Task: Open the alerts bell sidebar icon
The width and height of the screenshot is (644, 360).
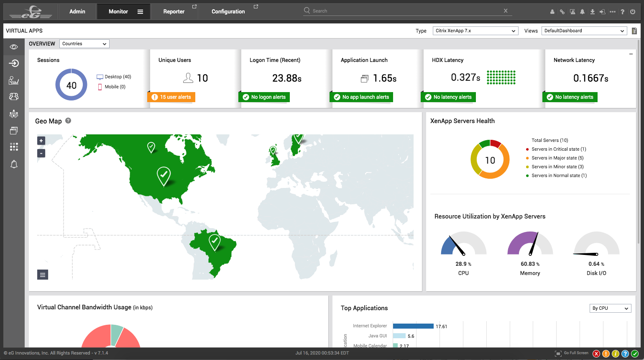Action: coord(14,164)
